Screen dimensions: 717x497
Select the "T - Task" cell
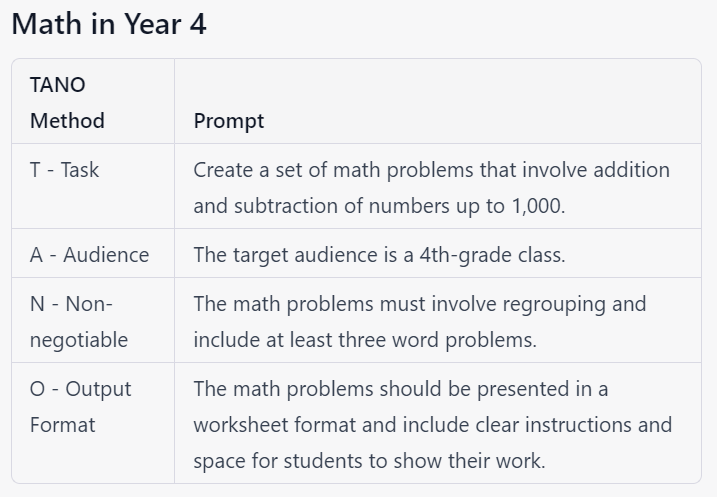pyautogui.click(x=65, y=170)
